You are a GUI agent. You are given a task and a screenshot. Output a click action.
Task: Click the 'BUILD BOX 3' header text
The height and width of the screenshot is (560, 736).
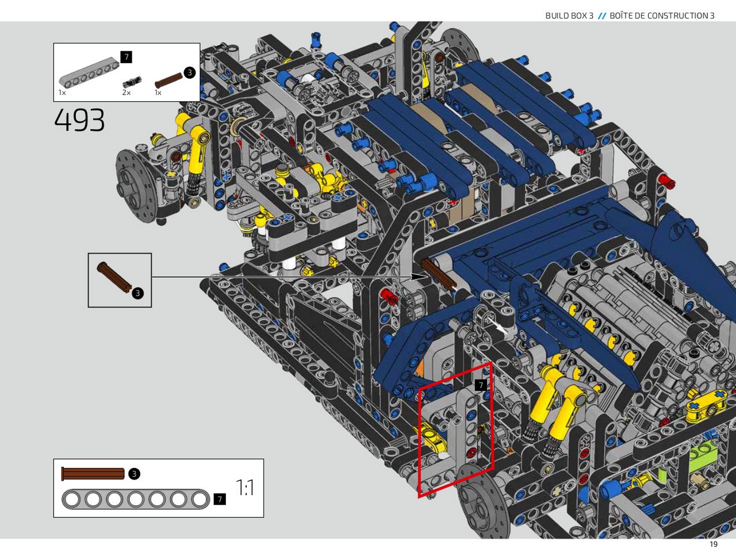click(x=569, y=16)
